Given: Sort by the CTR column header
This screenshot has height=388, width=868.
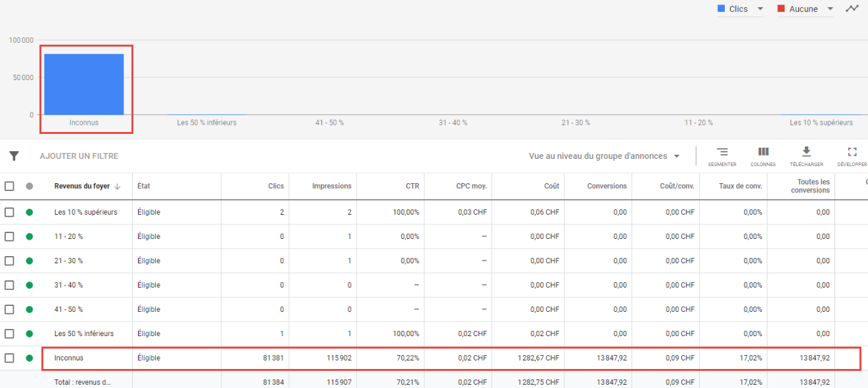Looking at the screenshot, I should [x=413, y=186].
